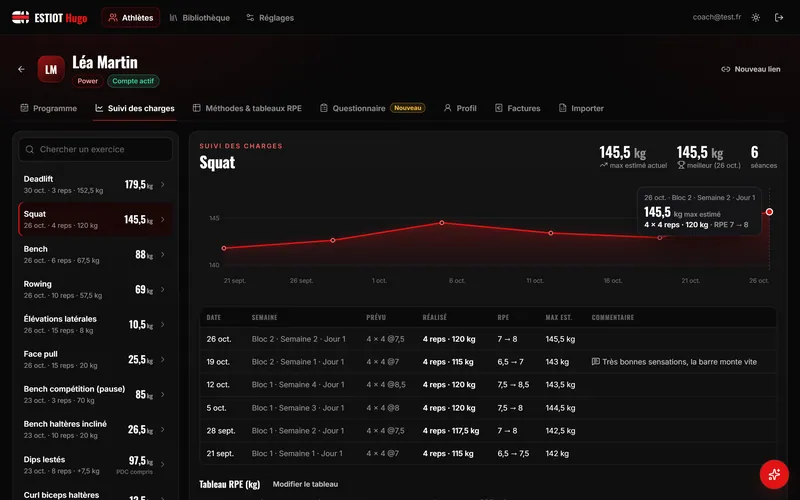
Task: Open the Bibliothèque menu item
Action: point(199,18)
